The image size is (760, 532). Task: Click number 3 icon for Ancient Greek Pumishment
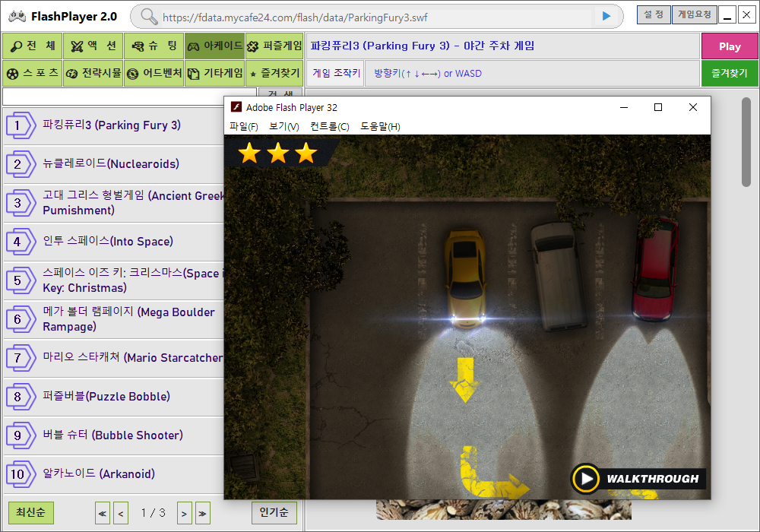(x=21, y=203)
